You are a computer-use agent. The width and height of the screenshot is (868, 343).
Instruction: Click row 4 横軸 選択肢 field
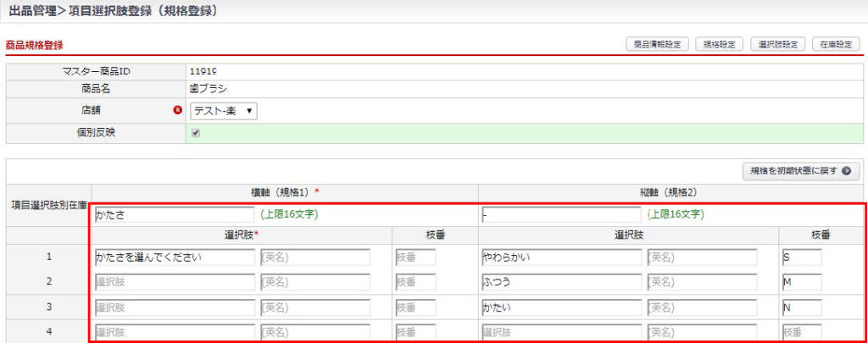point(175,333)
